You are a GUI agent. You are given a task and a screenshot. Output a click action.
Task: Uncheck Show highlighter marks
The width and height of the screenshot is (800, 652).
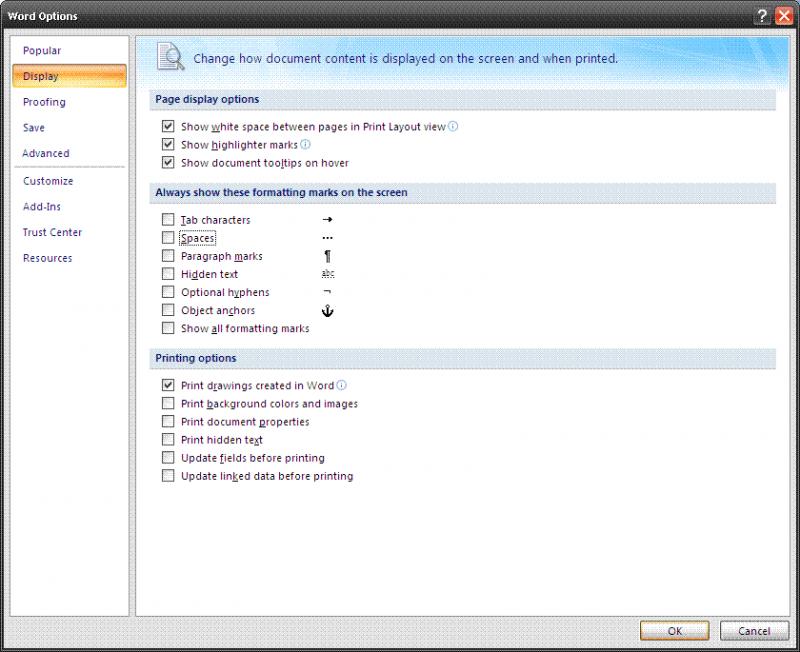tap(168, 144)
